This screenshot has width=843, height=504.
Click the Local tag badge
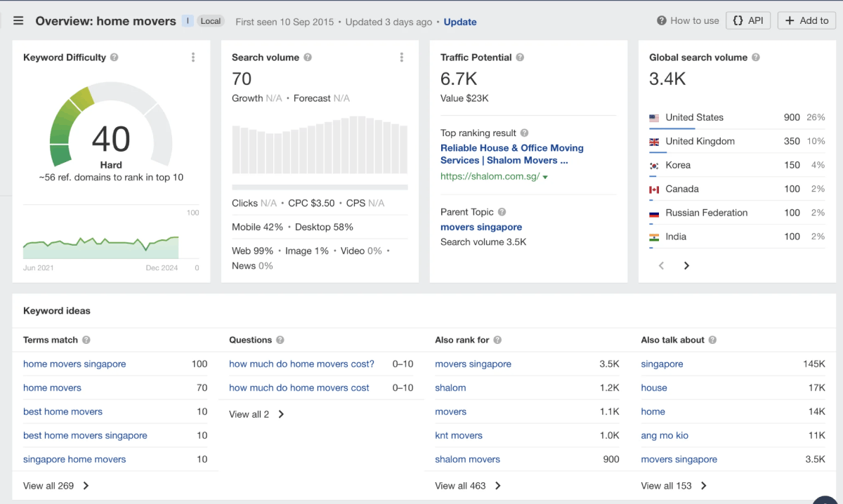point(211,21)
